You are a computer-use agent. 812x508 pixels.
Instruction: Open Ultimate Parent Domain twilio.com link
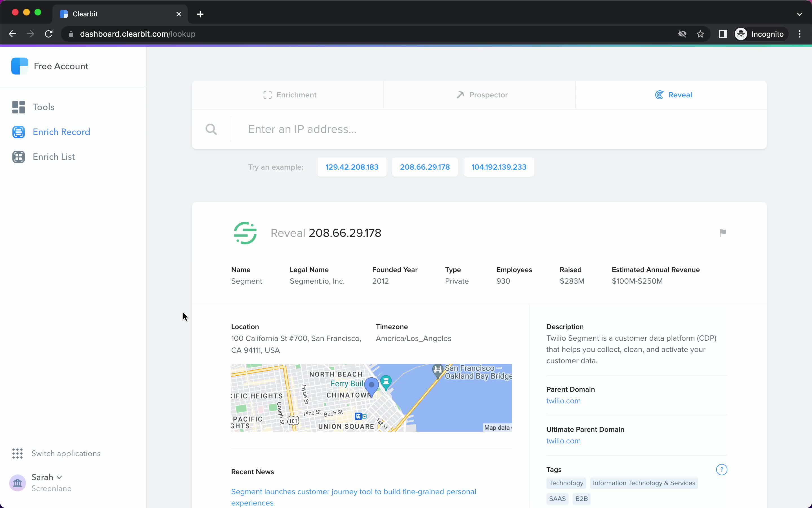[563, 441]
